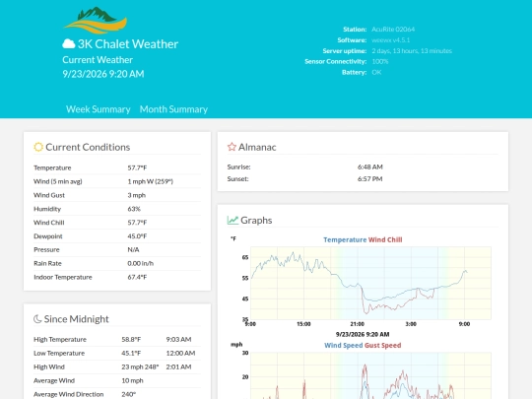Click the star icon next to Almanac

(232, 147)
